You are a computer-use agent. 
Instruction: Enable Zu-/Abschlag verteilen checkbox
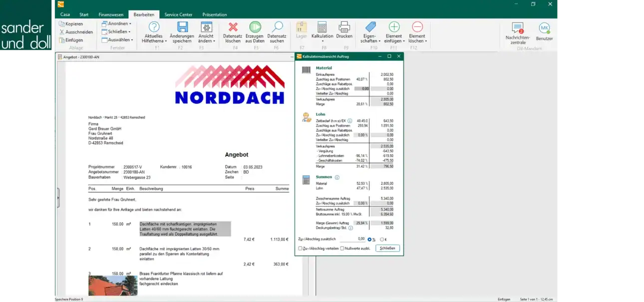coord(300,248)
